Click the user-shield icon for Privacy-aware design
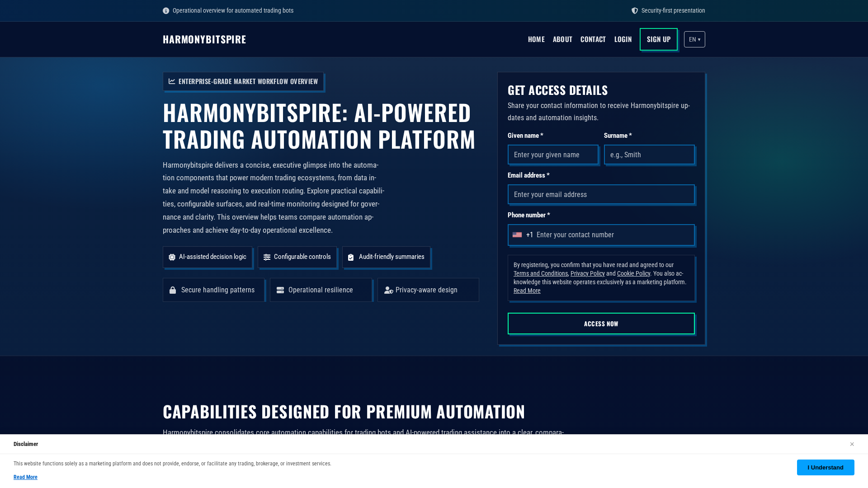The image size is (868, 488). [x=388, y=290]
